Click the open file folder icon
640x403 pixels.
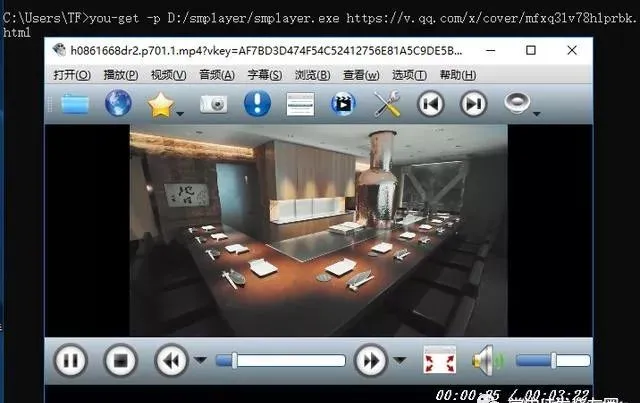point(75,104)
